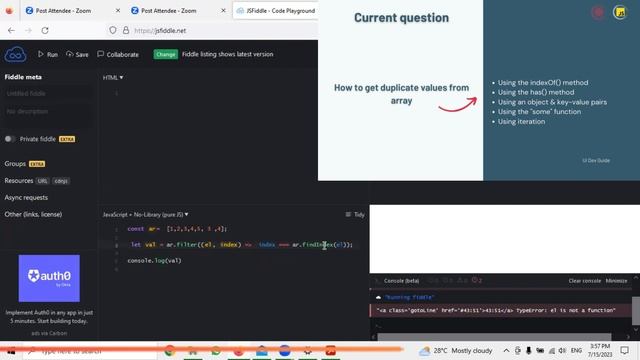Image resolution: width=640 pixels, height=360 pixels.
Task: Open the weather widget showing 28°C
Action: pyautogui.click(x=456, y=351)
